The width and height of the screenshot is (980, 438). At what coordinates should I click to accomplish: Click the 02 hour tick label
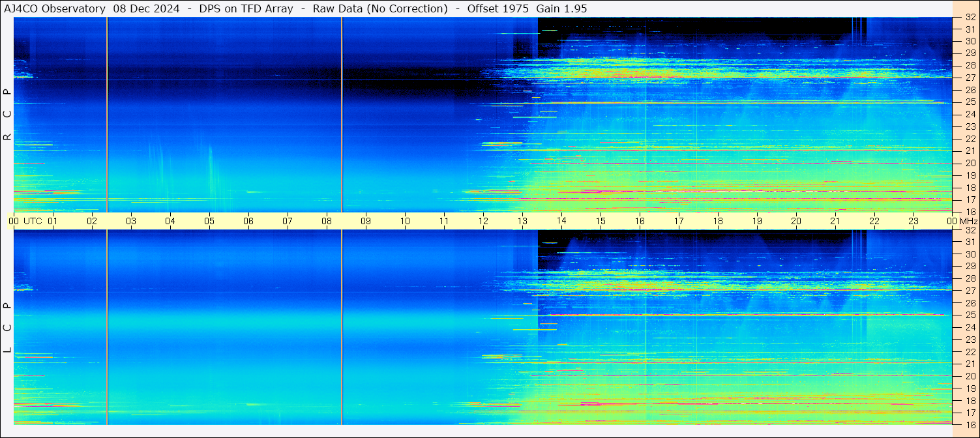(92, 221)
